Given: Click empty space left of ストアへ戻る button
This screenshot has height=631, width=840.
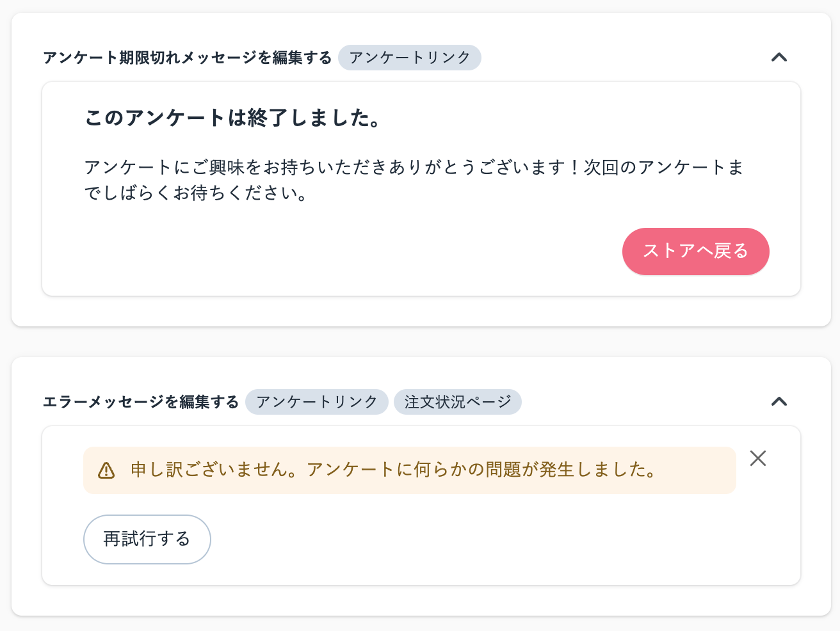Looking at the screenshot, I should click(384, 252).
